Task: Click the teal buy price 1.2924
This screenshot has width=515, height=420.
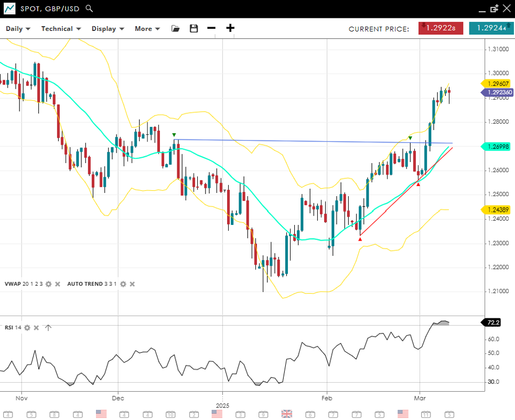Action: [x=491, y=28]
